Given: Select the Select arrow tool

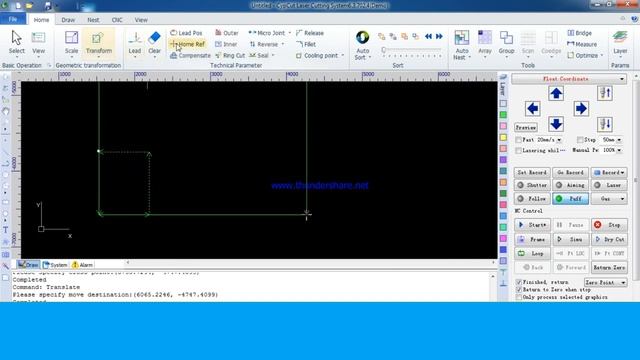Looking at the screenshot, I should click(16, 42).
